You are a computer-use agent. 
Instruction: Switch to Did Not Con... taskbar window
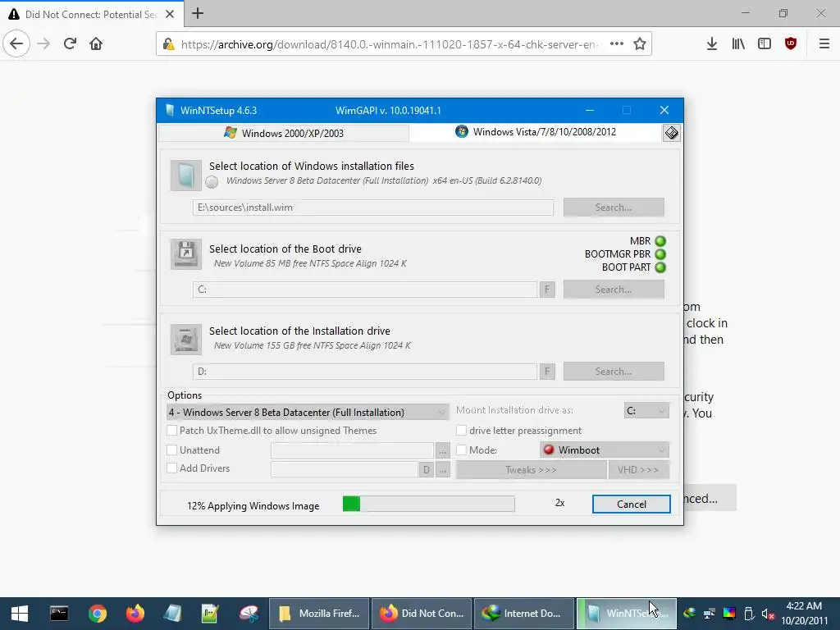(421, 614)
